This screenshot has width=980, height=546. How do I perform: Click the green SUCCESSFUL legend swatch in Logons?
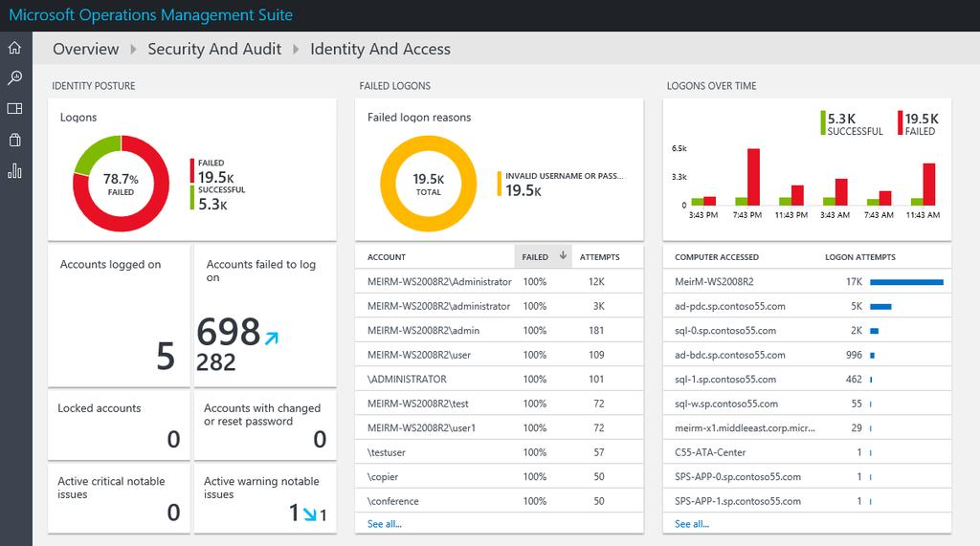(x=191, y=198)
